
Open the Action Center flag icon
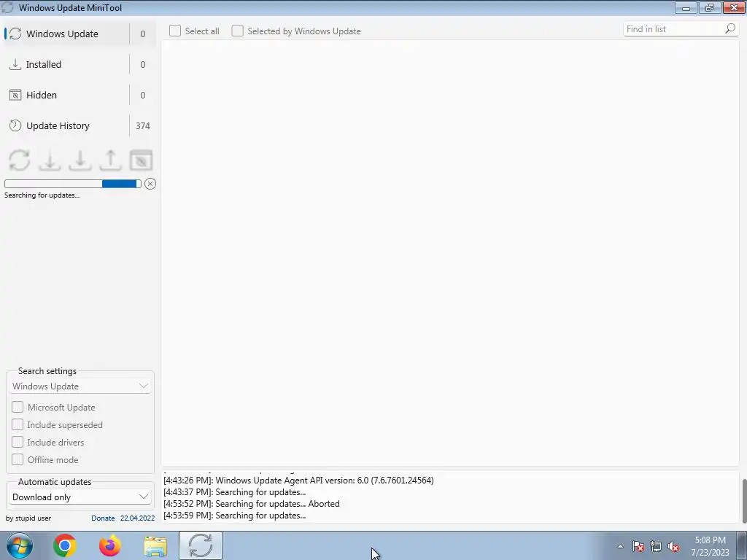638,546
